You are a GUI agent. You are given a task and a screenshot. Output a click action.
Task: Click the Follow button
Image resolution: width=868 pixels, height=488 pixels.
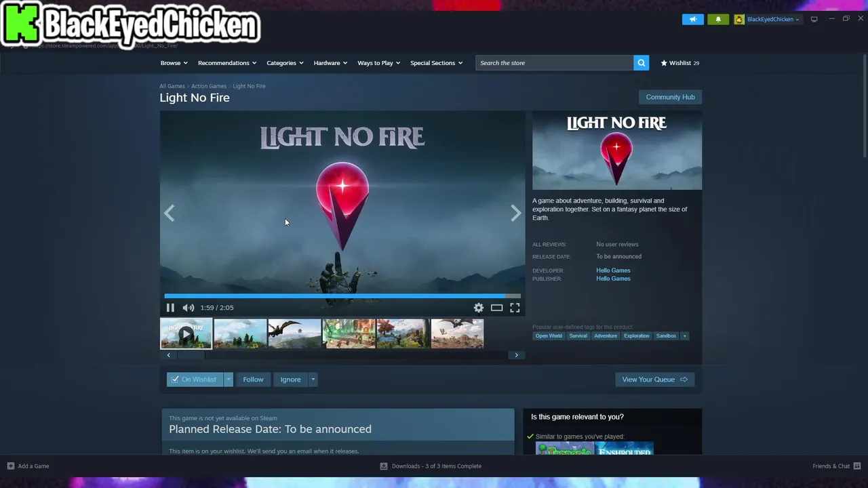point(253,380)
